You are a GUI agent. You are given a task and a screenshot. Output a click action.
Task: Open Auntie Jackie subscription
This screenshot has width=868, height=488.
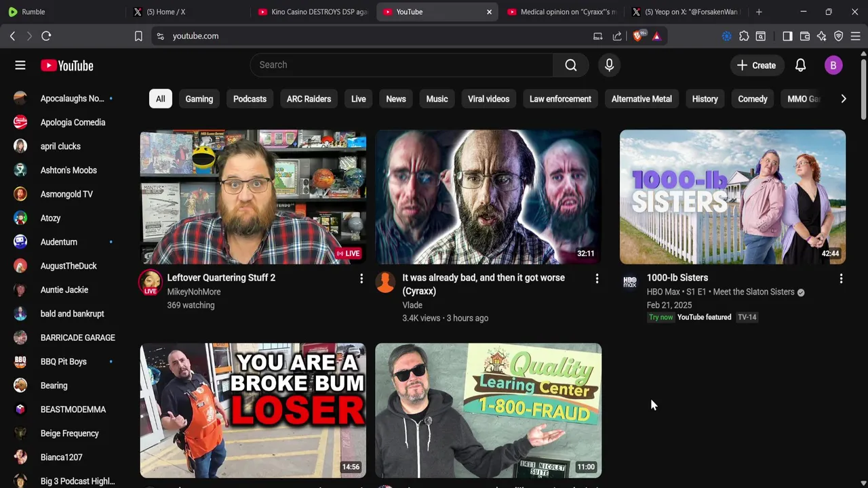[64, 290]
